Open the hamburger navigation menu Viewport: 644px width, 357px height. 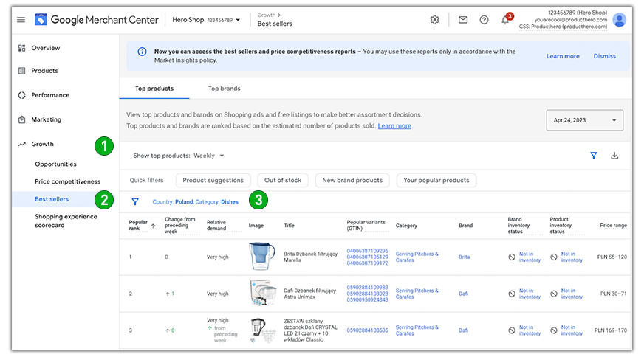click(21, 20)
